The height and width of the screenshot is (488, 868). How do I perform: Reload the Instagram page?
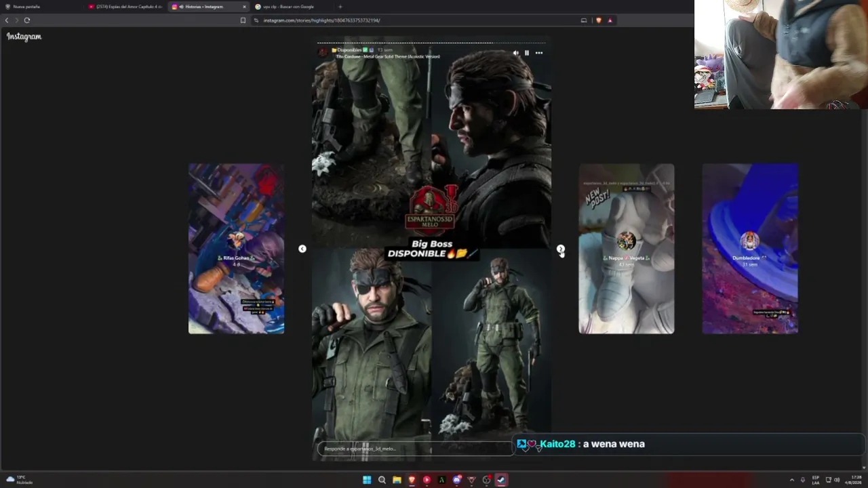tap(27, 20)
